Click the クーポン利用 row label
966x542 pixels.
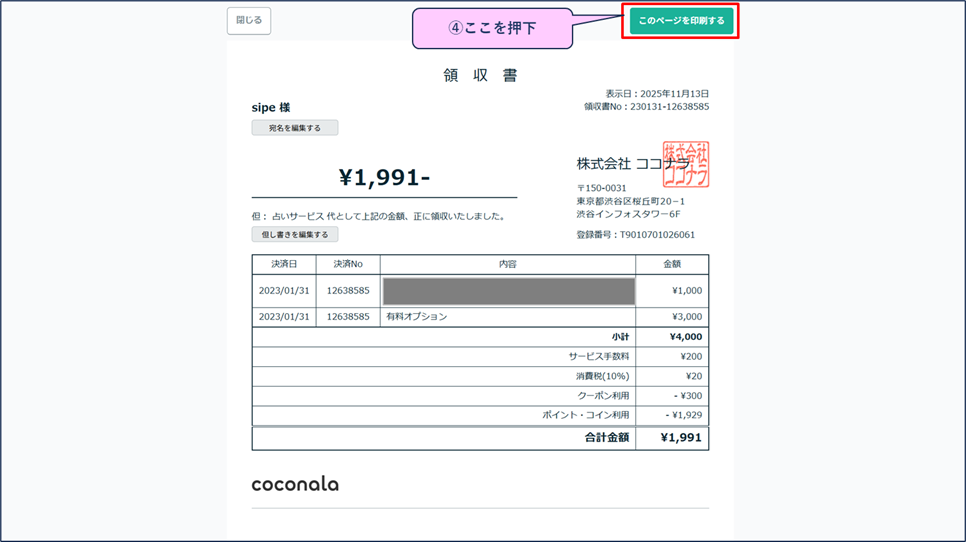tap(603, 396)
